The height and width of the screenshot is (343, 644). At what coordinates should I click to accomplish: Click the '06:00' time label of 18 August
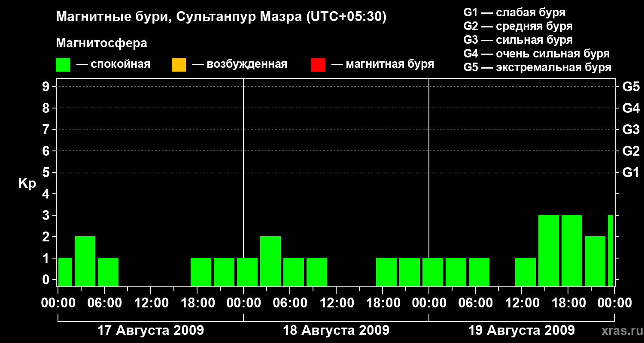coord(290,303)
